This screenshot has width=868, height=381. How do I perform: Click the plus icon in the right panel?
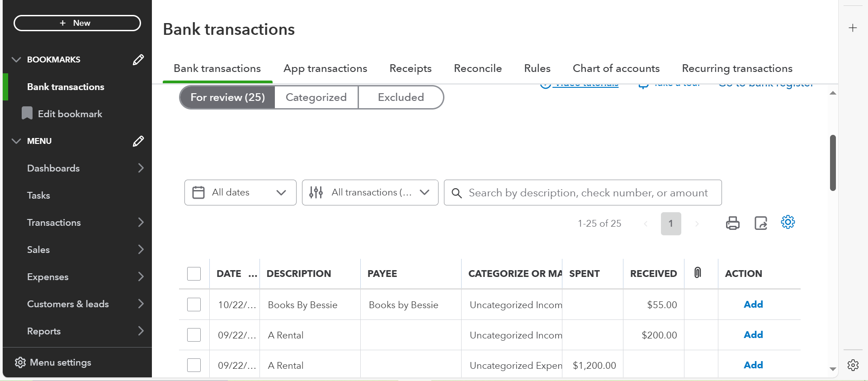click(853, 28)
